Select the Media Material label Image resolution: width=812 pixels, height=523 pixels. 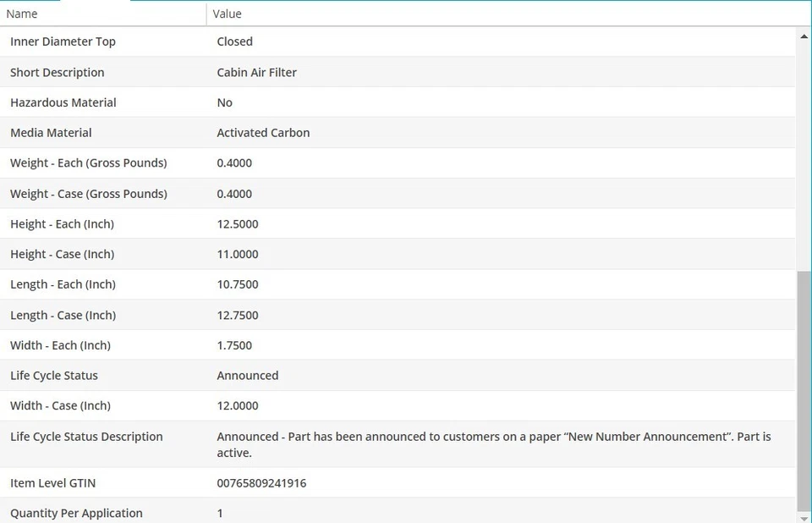[51, 133]
